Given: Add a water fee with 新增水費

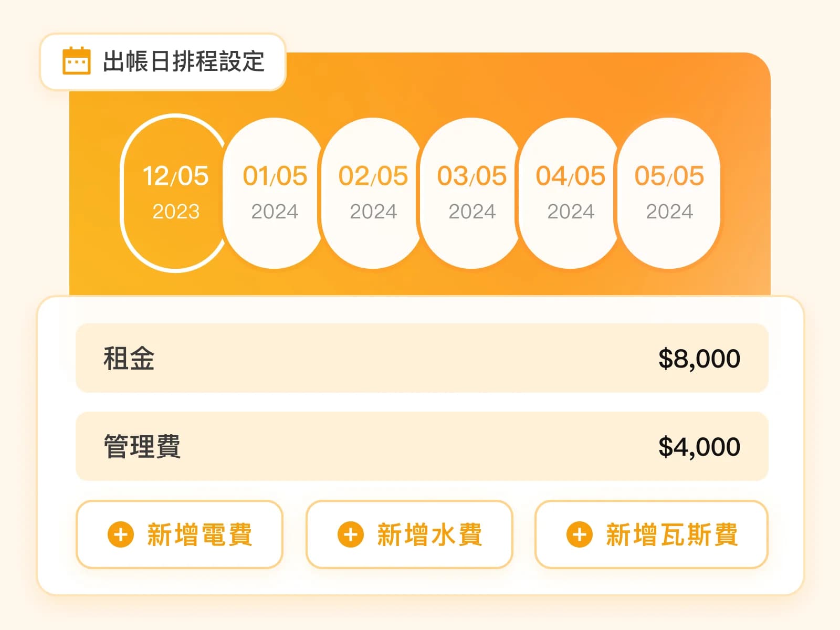Looking at the screenshot, I should tap(409, 534).
